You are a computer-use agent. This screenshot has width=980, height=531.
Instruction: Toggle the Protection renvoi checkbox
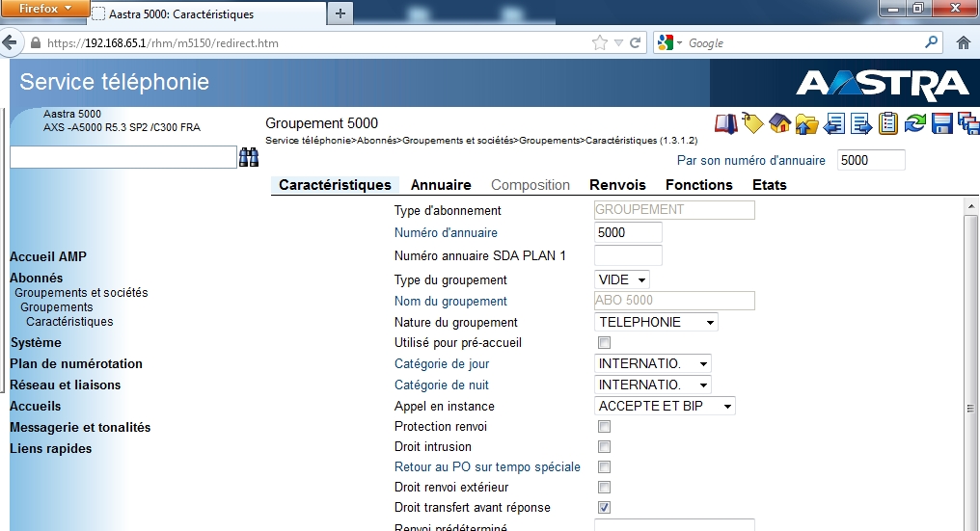click(604, 426)
